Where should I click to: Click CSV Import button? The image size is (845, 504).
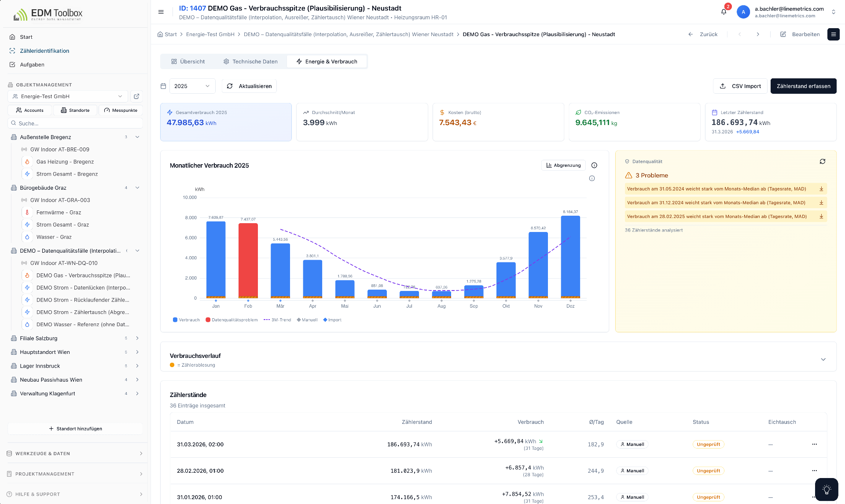point(740,86)
